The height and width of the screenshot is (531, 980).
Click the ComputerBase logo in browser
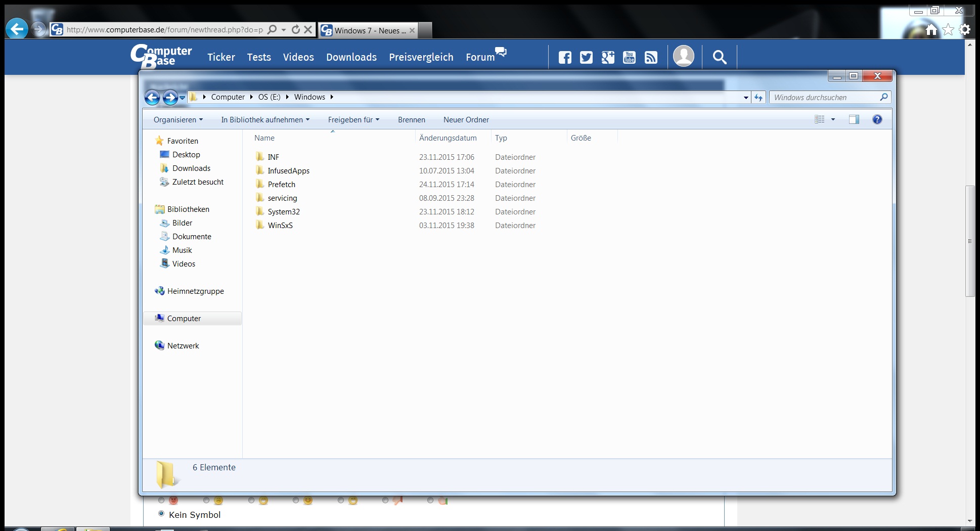[161, 56]
